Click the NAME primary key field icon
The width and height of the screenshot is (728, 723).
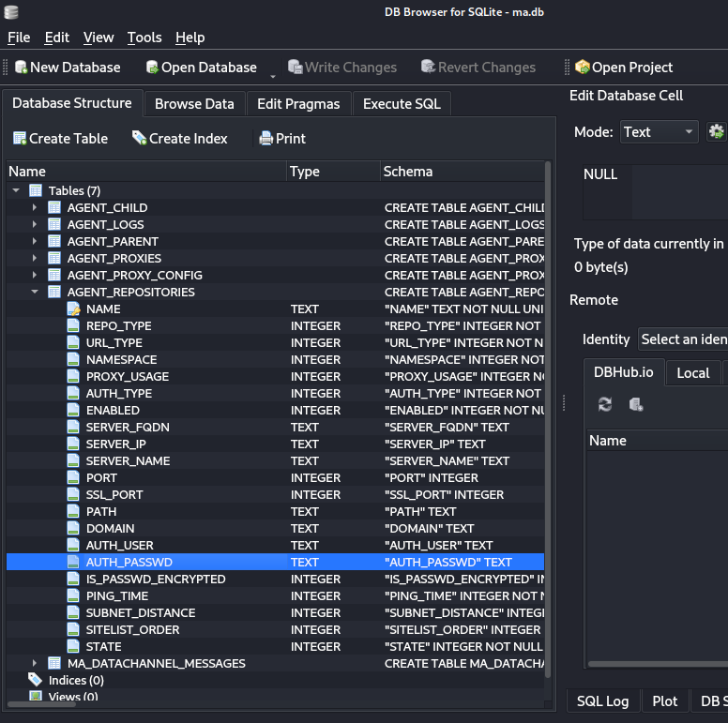coord(73,309)
